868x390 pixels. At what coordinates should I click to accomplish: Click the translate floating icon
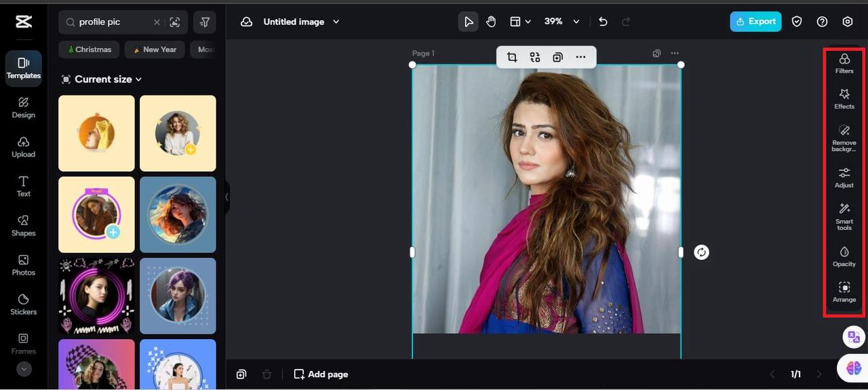pos(853,336)
